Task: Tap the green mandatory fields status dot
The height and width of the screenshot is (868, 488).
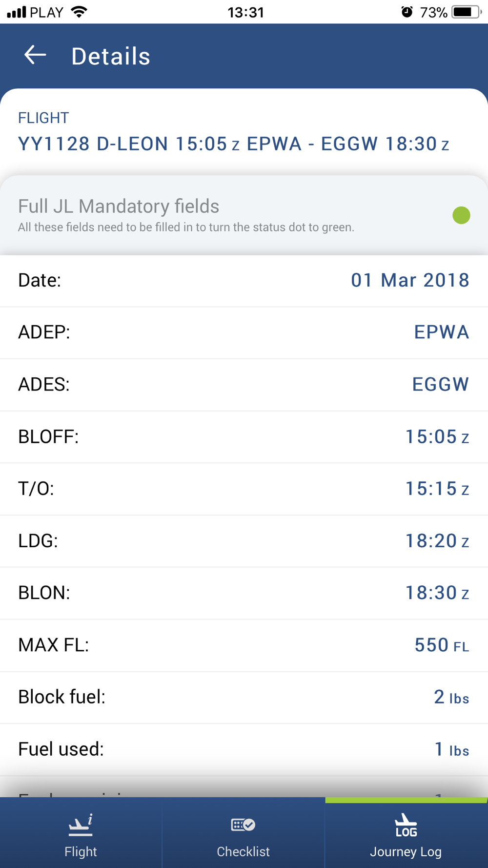Action: point(461,215)
